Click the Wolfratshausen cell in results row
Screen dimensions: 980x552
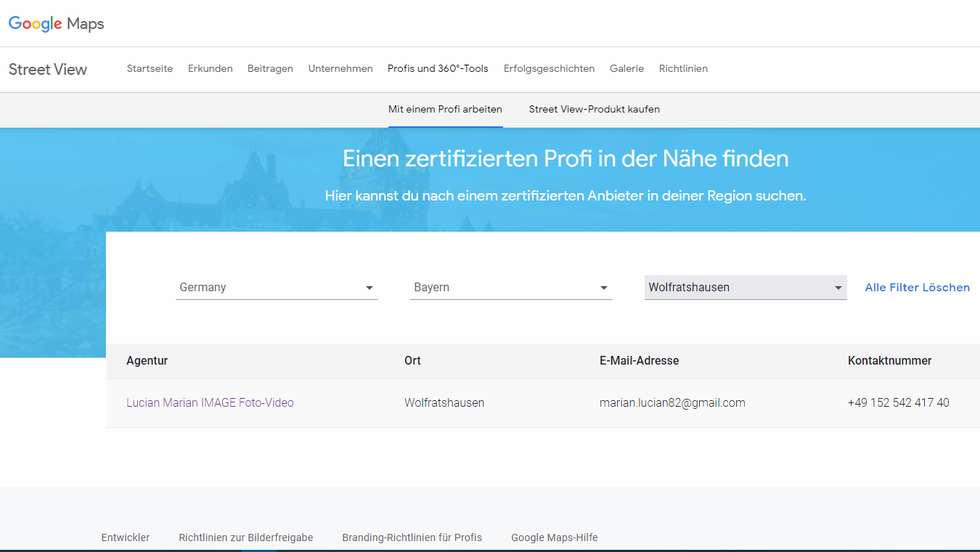coord(444,402)
